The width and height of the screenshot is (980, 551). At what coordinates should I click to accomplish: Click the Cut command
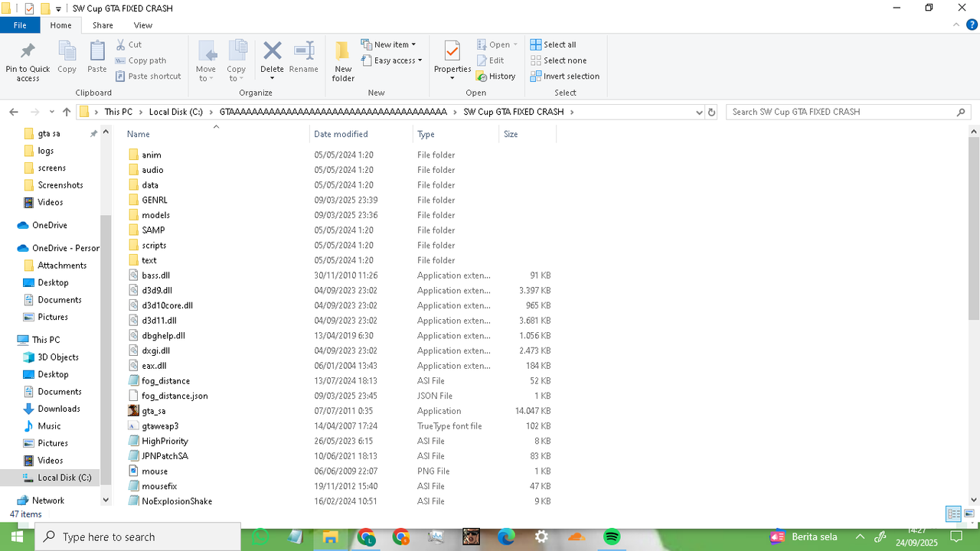tap(129, 44)
